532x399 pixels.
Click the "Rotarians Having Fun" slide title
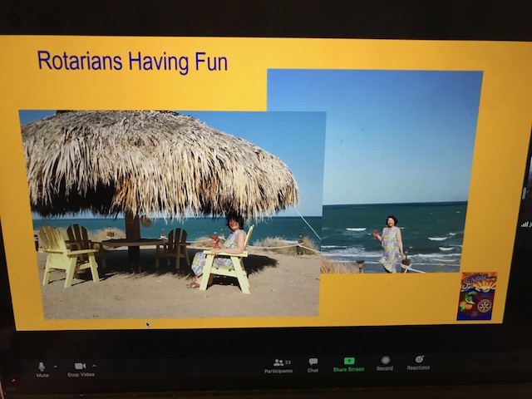[x=132, y=62]
